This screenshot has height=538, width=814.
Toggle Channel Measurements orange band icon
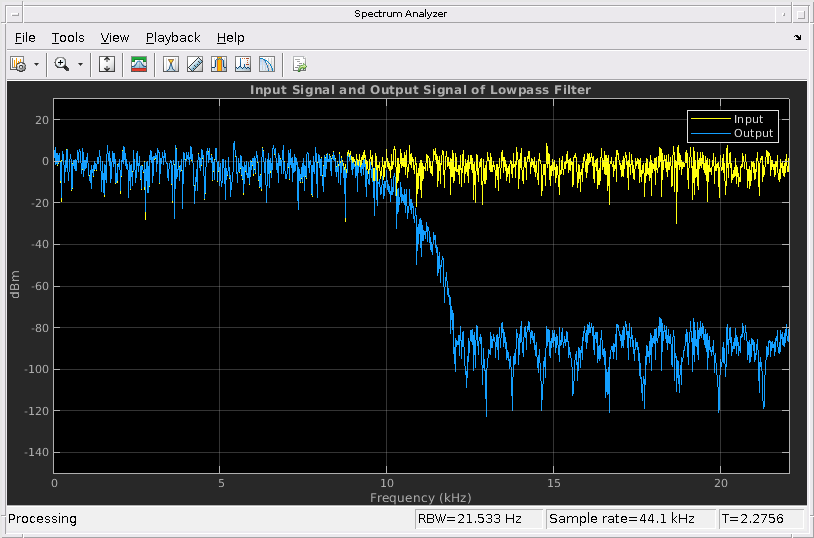[219, 64]
